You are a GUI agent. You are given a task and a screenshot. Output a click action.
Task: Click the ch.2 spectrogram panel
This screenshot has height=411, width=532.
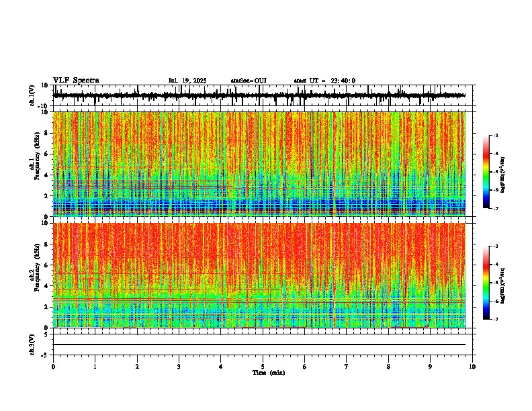[x=259, y=275]
